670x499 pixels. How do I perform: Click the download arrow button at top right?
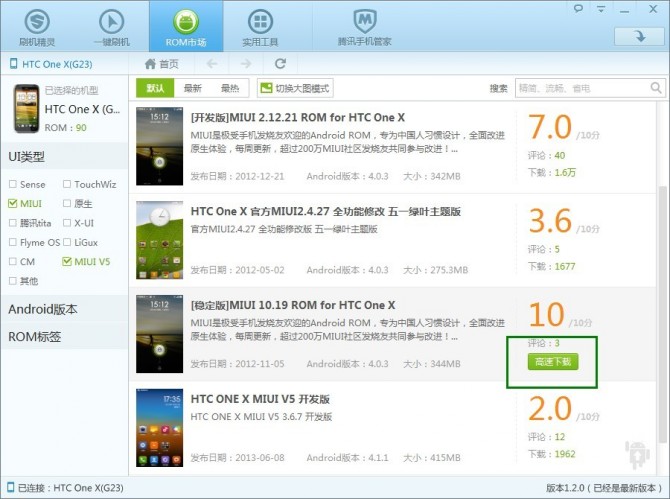[x=639, y=36]
